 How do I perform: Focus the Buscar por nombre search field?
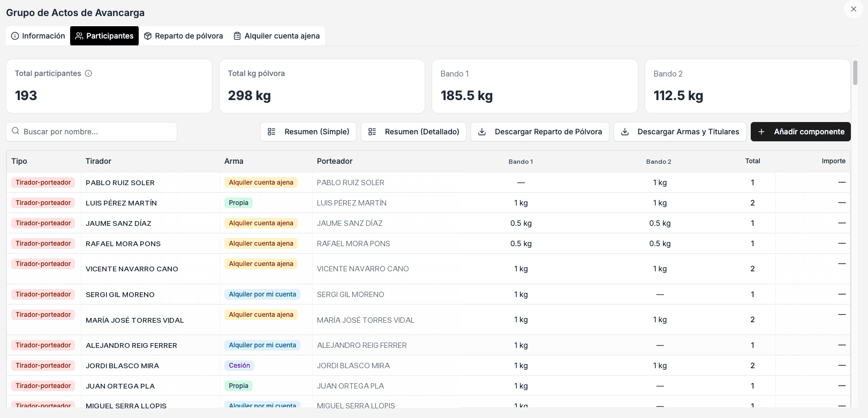click(92, 132)
